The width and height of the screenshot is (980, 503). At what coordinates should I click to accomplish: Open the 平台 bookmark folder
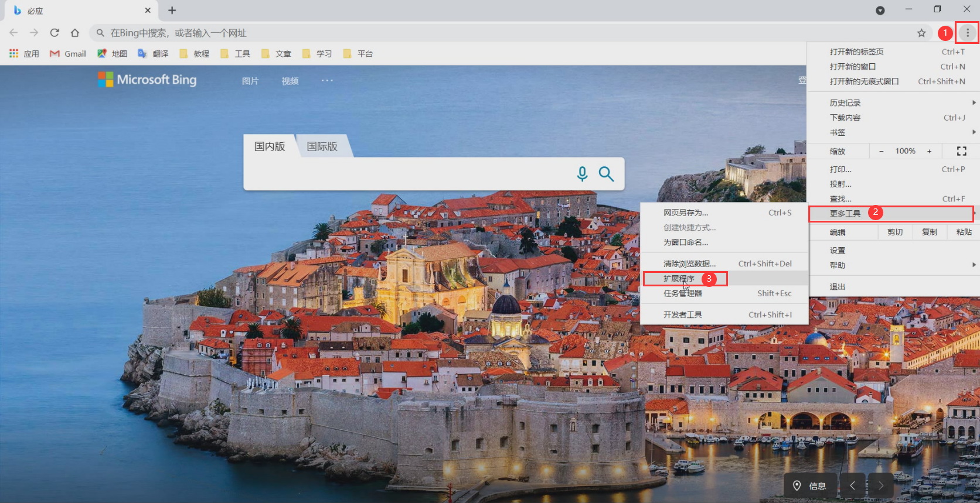pos(358,53)
